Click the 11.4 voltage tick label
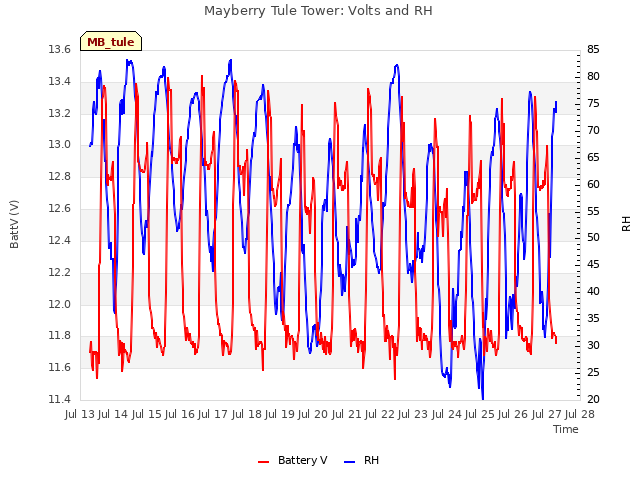640x480 pixels. [60, 399]
